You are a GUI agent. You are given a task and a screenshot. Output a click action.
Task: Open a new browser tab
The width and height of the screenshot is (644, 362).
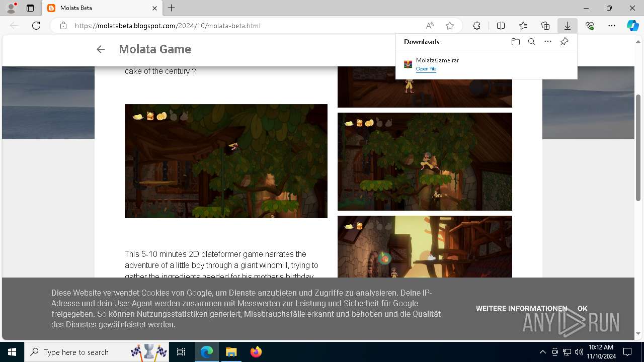[172, 8]
